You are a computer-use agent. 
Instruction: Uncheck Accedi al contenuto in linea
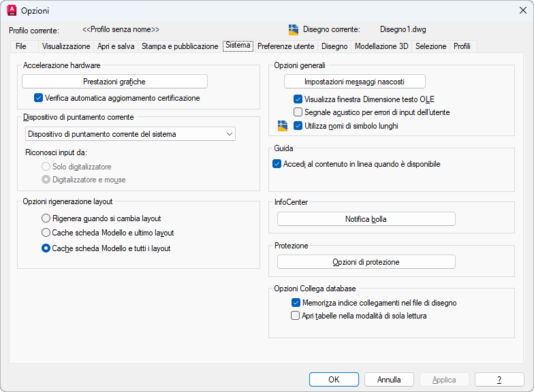pyautogui.click(x=277, y=164)
